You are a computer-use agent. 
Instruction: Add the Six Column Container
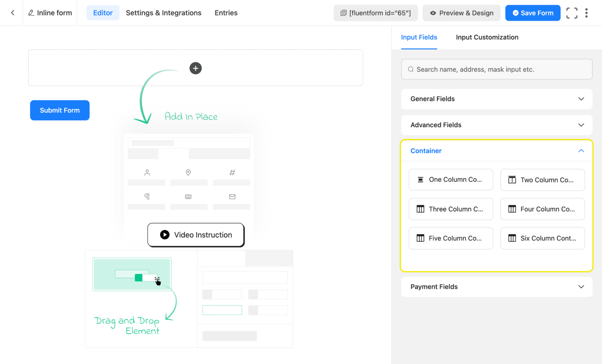pos(542,238)
